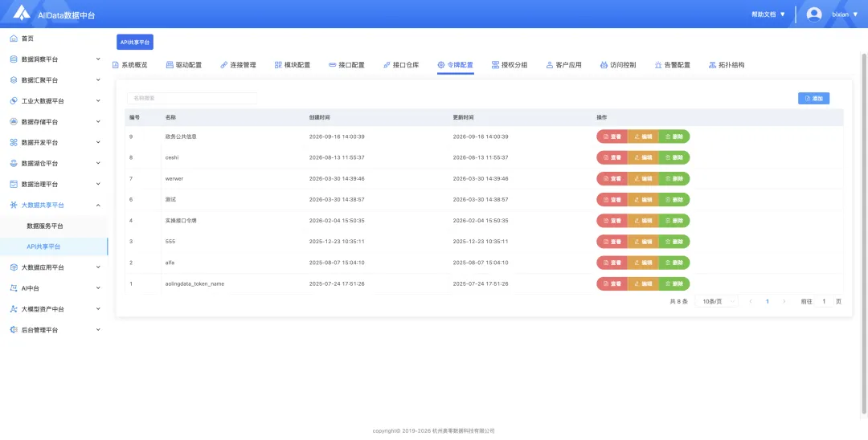This screenshot has height=440, width=868.
Task: Collapse the 大数据共享平台 menu chevron
Action: [98, 205]
